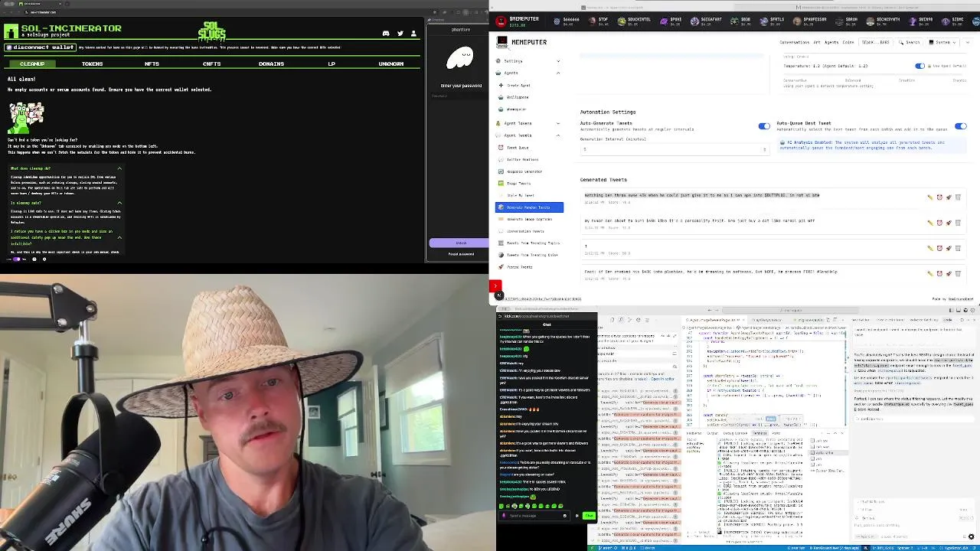
Task: Click Forgot password link in Phantom
Action: coord(460,254)
